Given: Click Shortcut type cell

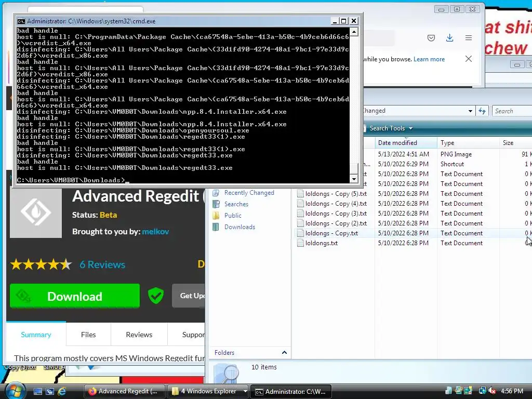Looking at the screenshot, I should [452, 164].
